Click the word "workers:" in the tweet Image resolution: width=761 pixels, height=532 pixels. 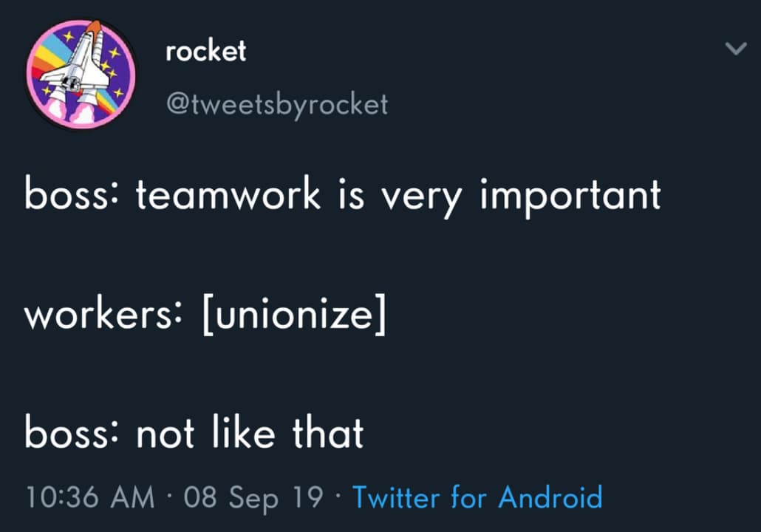click(x=102, y=316)
